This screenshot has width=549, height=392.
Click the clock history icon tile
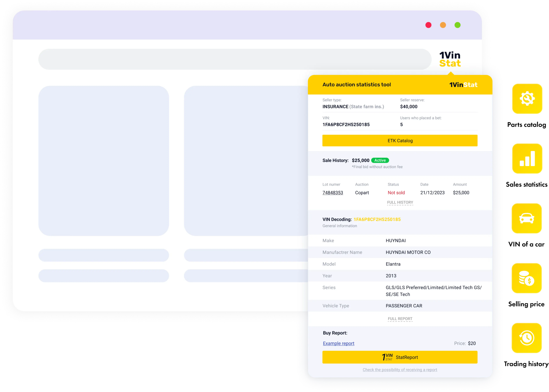[526, 338]
